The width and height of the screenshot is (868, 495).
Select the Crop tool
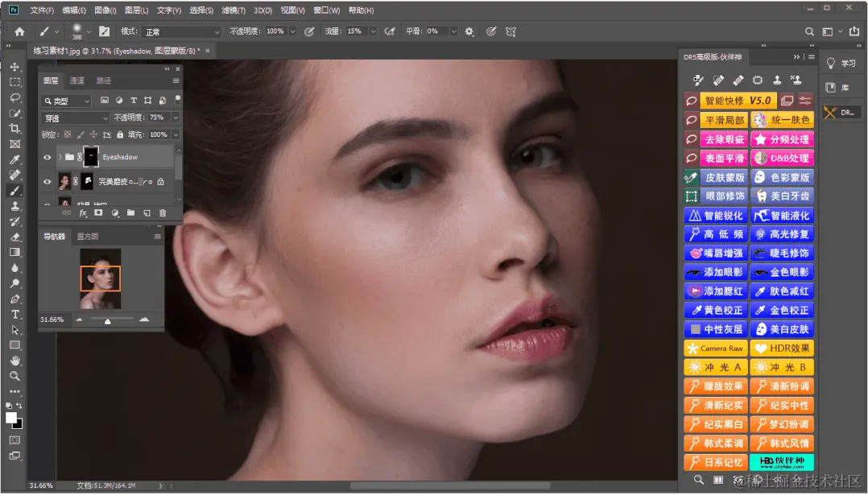coord(14,129)
